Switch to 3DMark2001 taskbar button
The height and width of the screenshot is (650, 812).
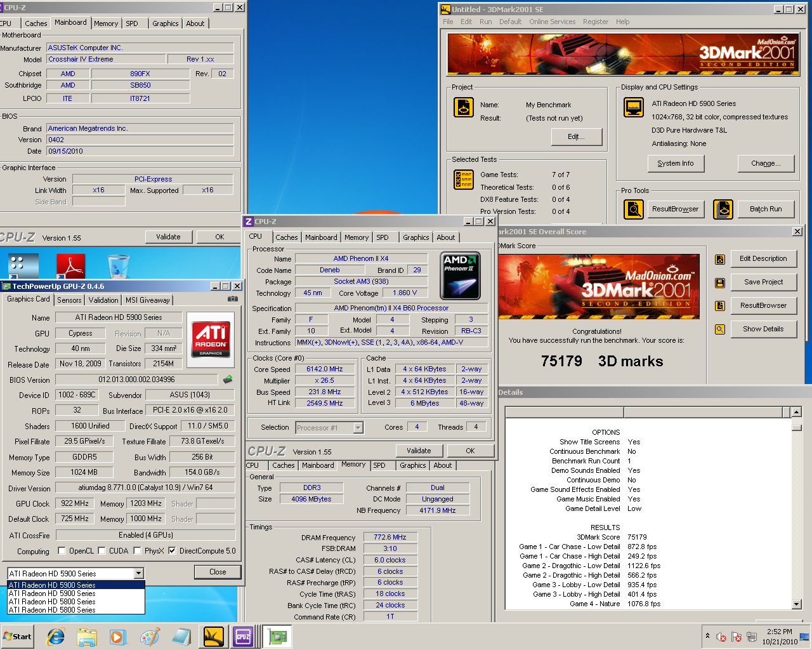point(214,637)
